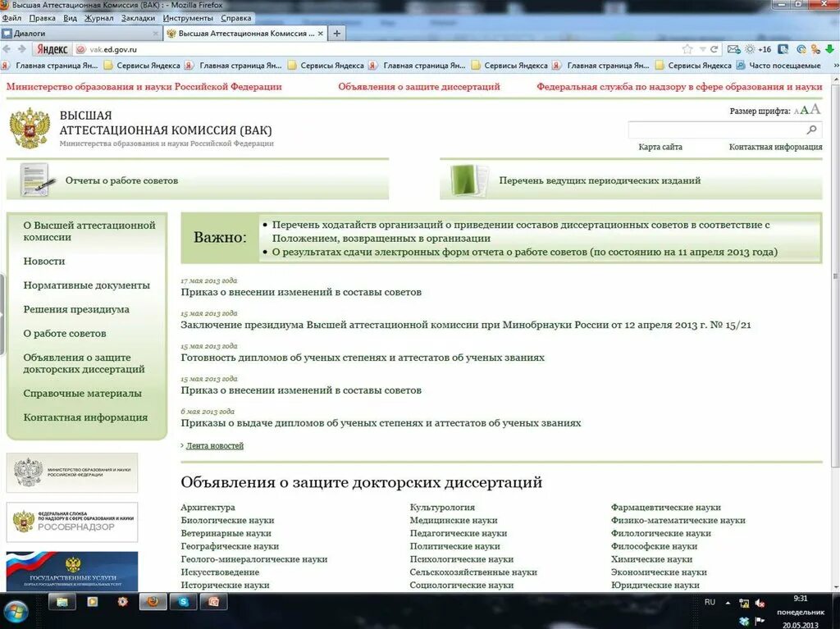Bookmark the page with the star icon

[x=687, y=49]
